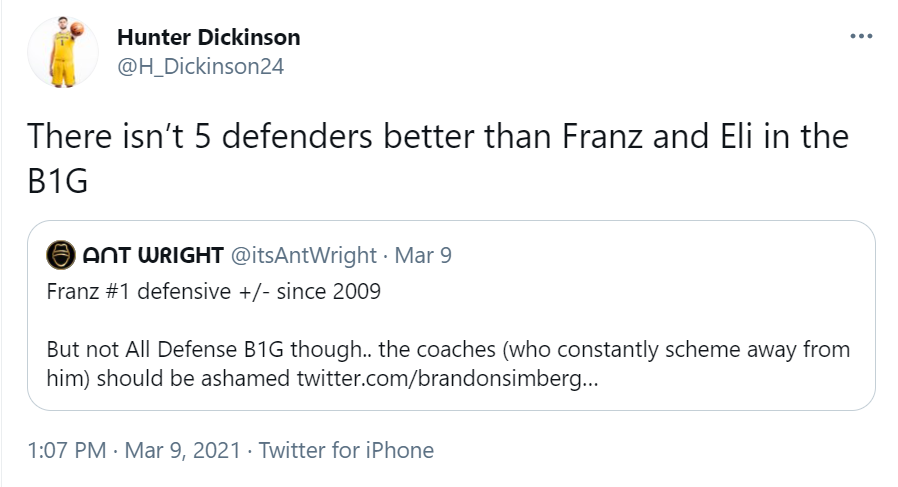This screenshot has width=898, height=487.
Task: Click the quoted tweet's Mar 9 date
Action: (x=423, y=255)
